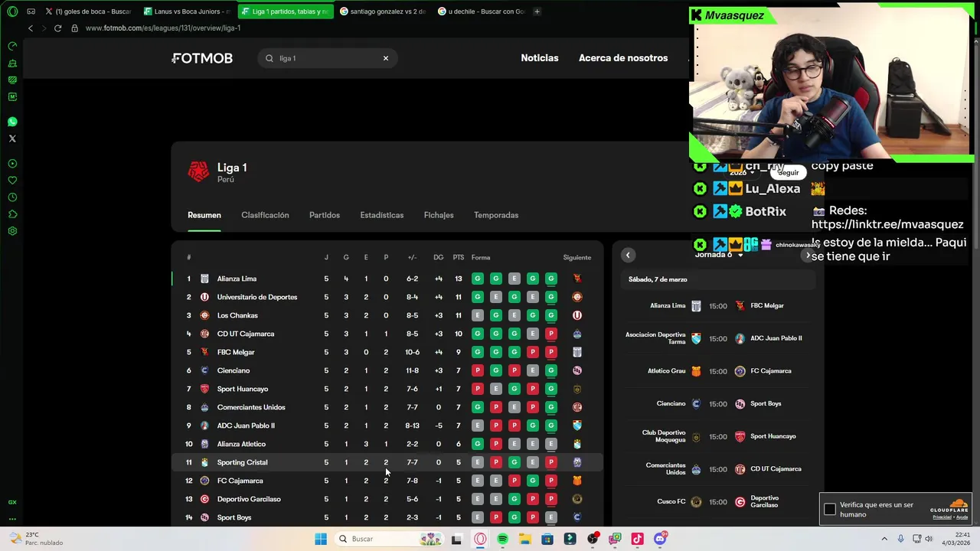This screenshot has height=551, width=980.
Task: Open the Alianza Lima row in standings
Action: 387,279
